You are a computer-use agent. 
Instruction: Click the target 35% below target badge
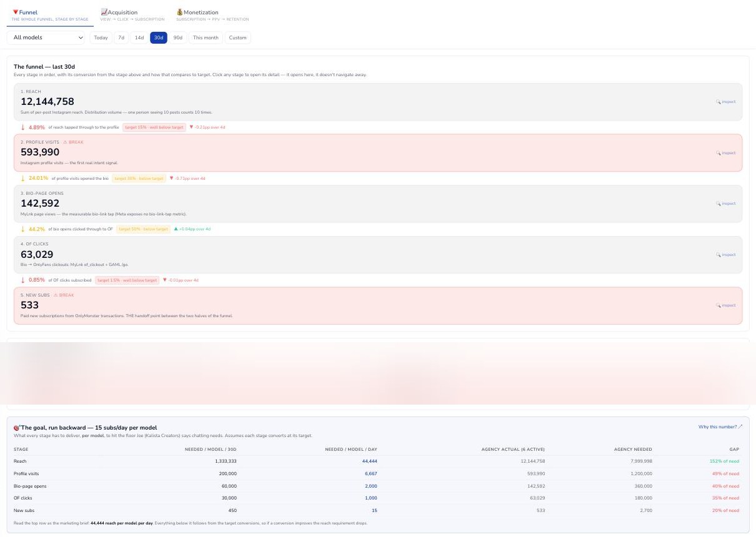pos(139,179)
